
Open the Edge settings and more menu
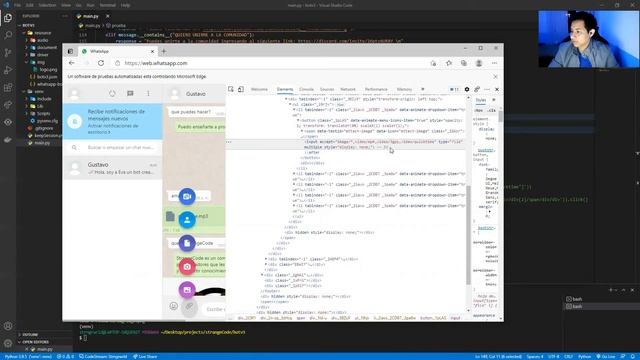point(494,63)
